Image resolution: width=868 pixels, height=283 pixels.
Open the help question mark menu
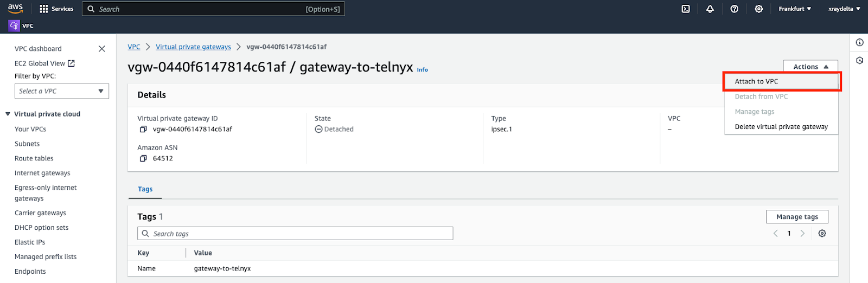735,9
